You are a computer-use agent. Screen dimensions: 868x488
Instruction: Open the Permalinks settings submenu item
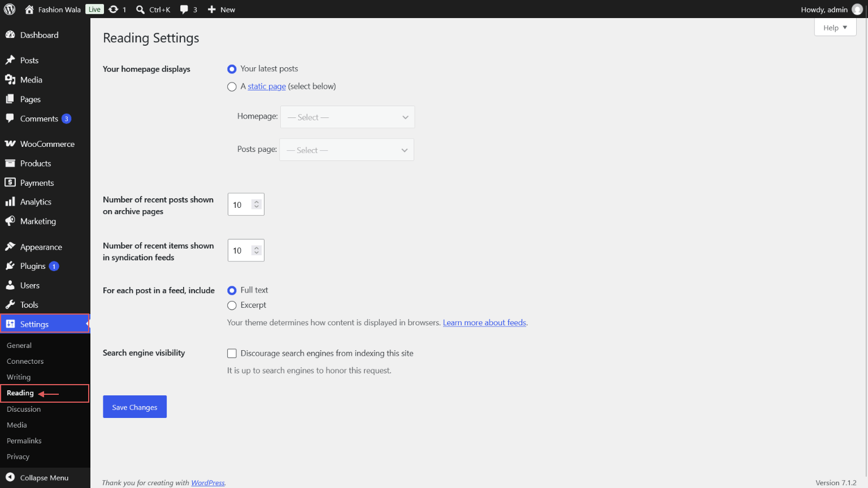point(24,441)
